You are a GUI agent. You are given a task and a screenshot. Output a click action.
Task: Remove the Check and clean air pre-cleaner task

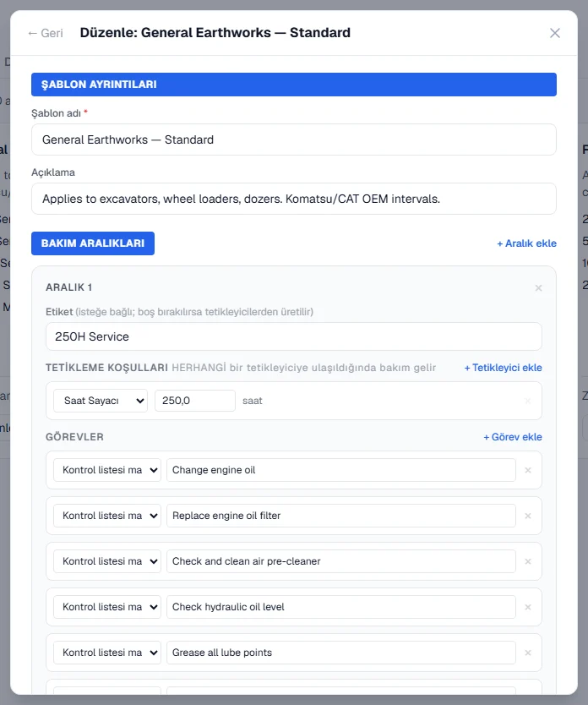click(x=528, y=561)
